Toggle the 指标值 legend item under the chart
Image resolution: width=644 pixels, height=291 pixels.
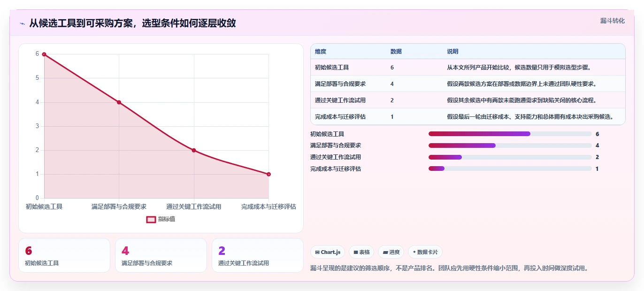click(x=161, y=219)
